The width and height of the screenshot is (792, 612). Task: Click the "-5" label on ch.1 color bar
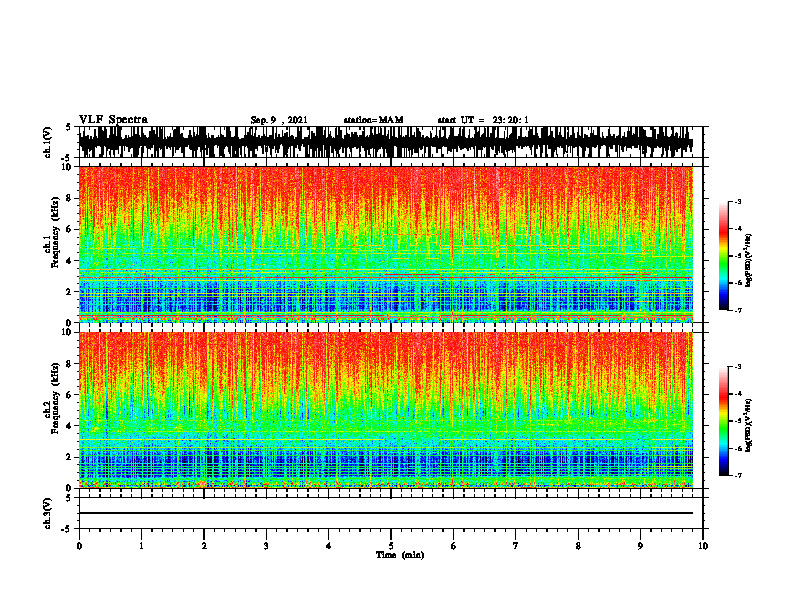tap(738, 256)
